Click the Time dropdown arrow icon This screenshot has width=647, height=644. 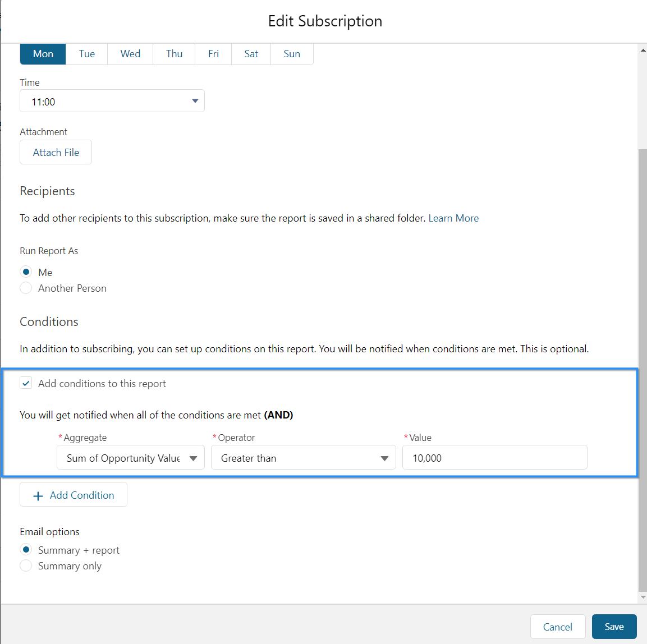click(x=195, y=101)
